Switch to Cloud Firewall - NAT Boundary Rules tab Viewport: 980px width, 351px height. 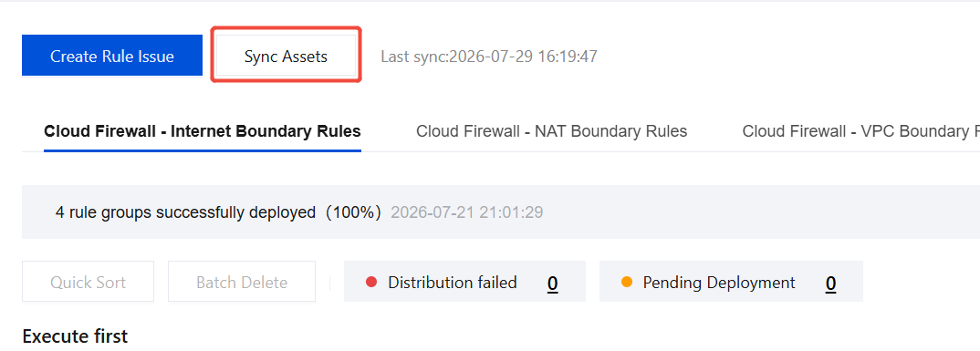pos(552,131)
